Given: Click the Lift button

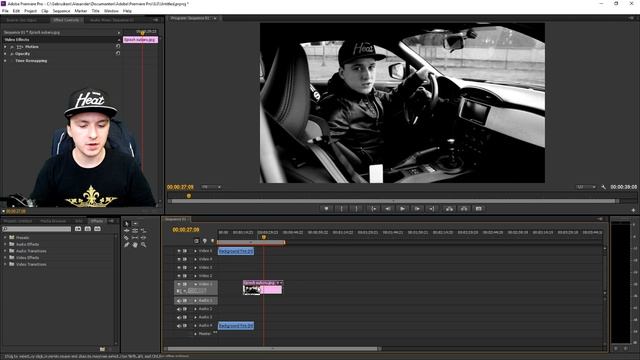Looking at the screenshot, I should point(449,209).
